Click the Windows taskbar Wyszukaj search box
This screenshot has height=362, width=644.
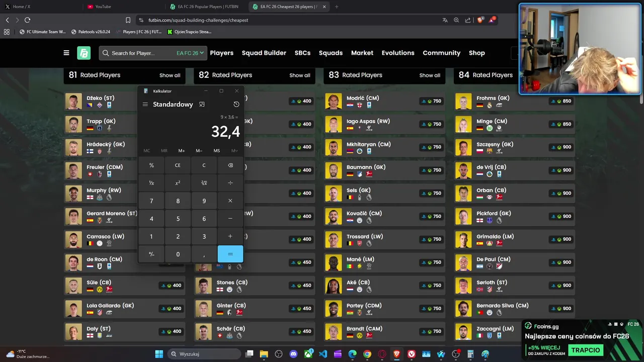[204, 354]
